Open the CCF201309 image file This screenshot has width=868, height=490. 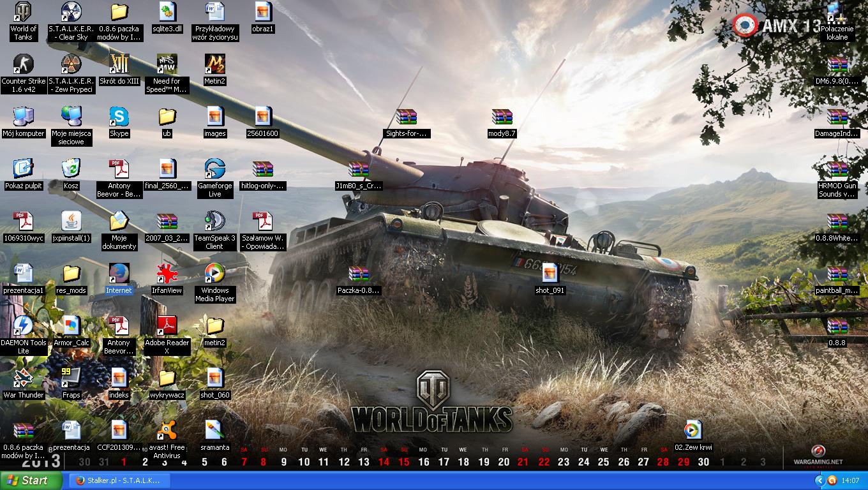(x=119, y=431)
